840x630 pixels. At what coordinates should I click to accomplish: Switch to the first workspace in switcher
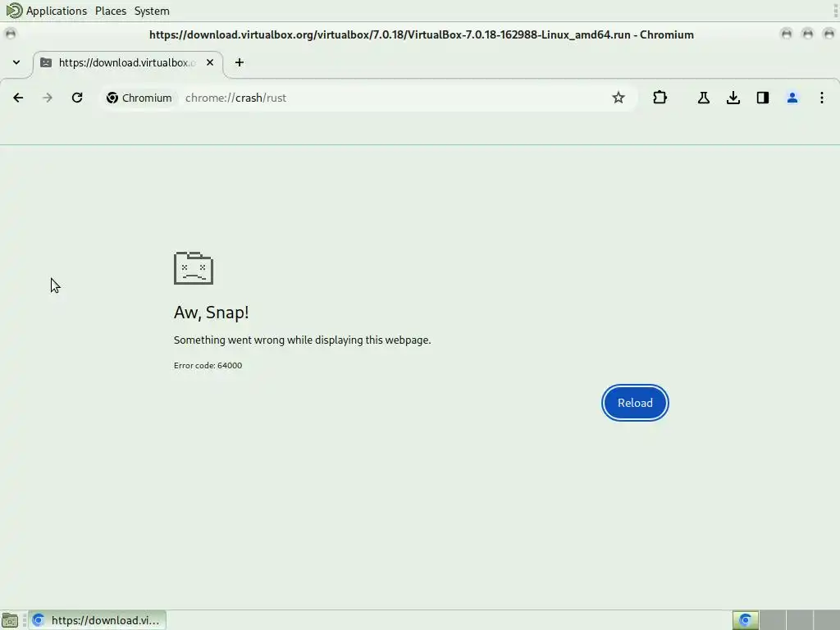(x=745, y=620)
